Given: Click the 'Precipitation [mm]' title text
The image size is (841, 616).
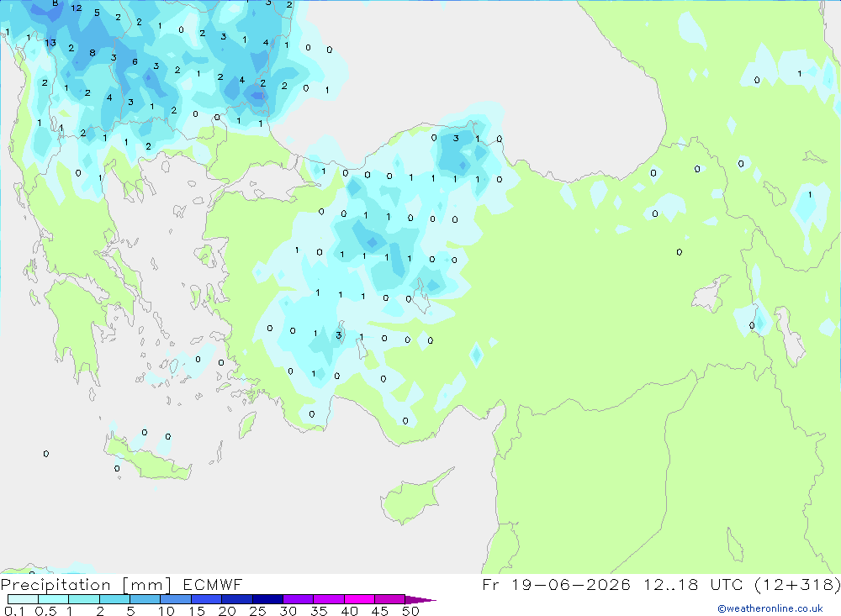Looking at the screenshot, I should (86, 584).
